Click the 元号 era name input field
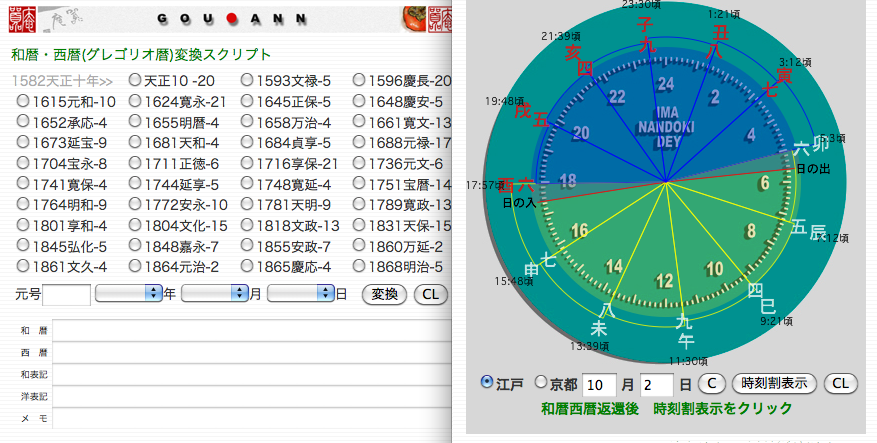 67,294
